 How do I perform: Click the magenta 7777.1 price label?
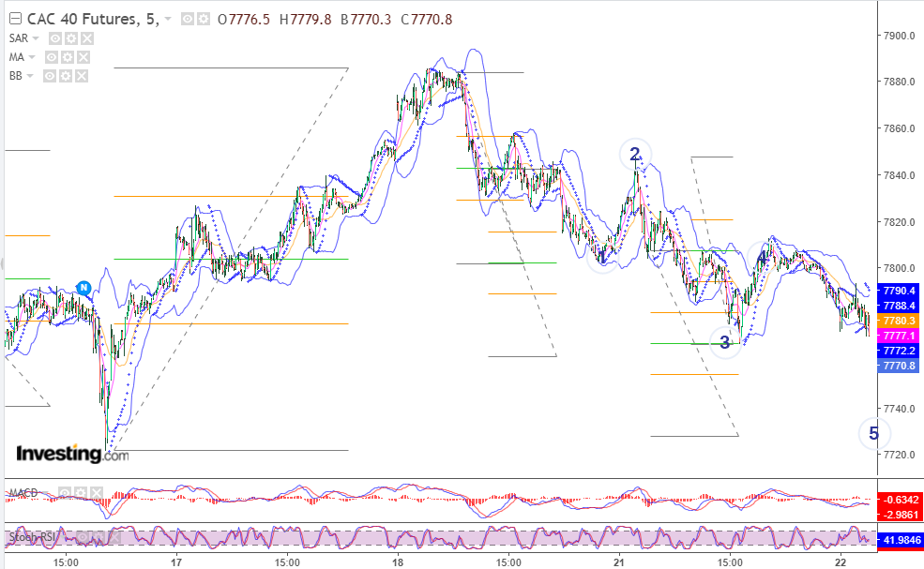898,336
